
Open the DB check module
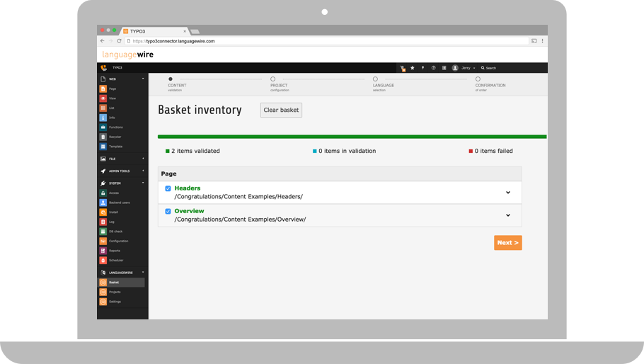click(115, 232)
